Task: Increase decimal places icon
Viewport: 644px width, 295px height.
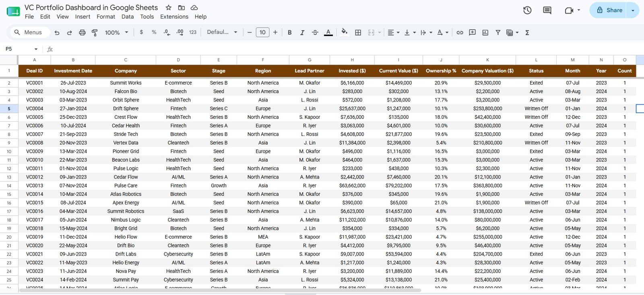Action: coord(180,32)
